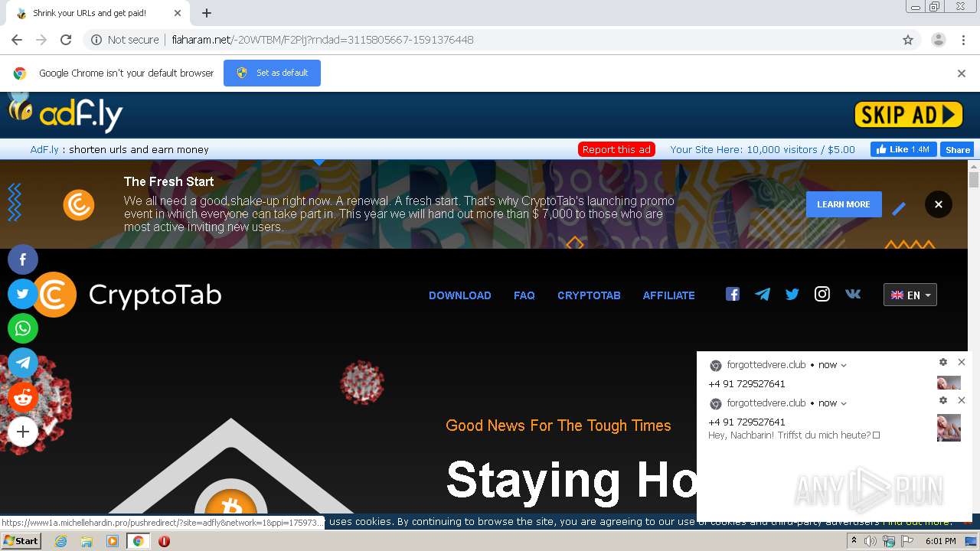
Task: Click the 6:01 PM clock
Action: [x=940, y=541]
